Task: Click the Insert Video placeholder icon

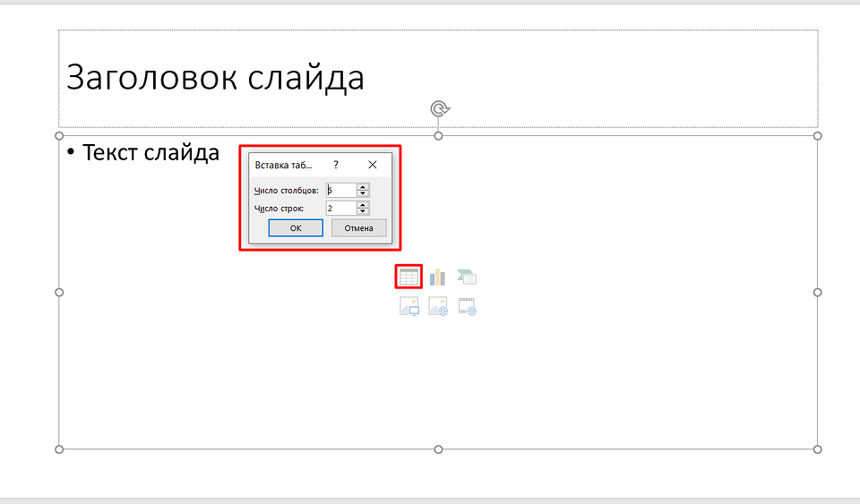Action: click(468, 306)
